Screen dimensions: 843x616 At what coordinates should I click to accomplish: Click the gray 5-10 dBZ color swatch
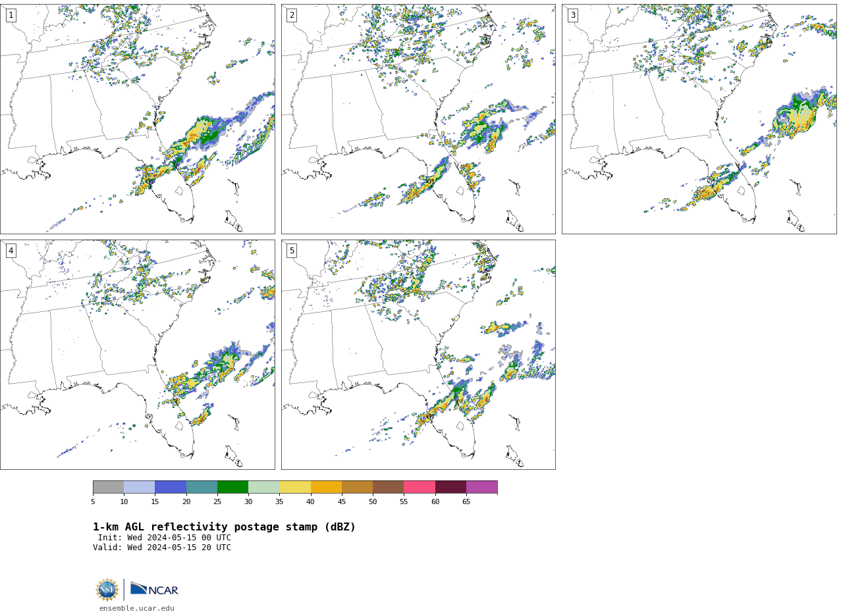108,487
